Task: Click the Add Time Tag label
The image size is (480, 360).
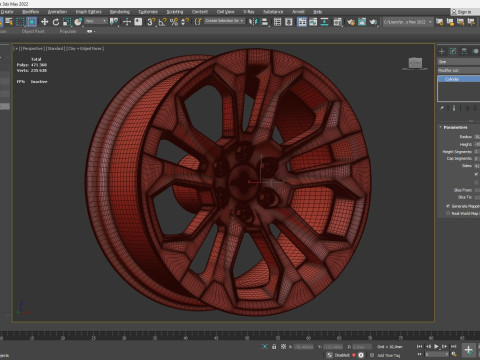Action: (x=388, y=355)
